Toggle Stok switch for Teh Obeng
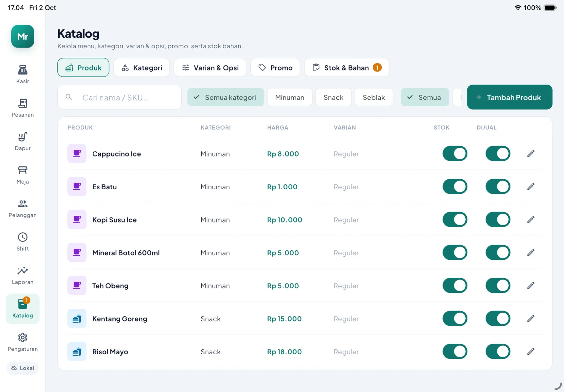The height and width of the screenshot is (392, 564). point(455,286)
